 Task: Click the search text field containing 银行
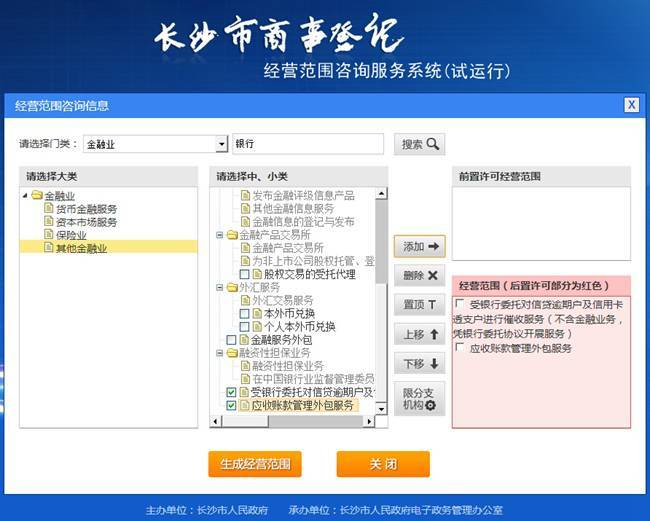tap(308, 144)
